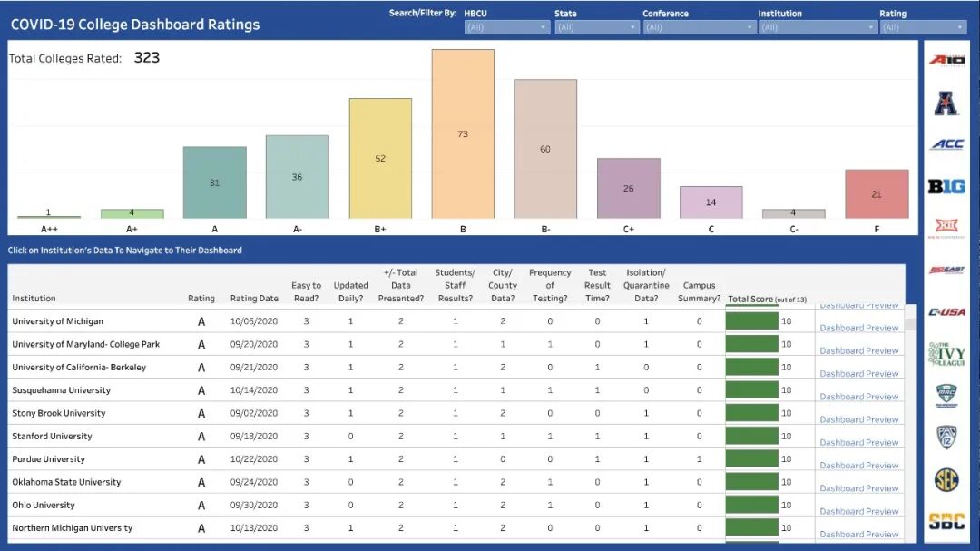Click Ohio University in the table
The width and height of the screenshot is (980, 551).
(44, 505)
